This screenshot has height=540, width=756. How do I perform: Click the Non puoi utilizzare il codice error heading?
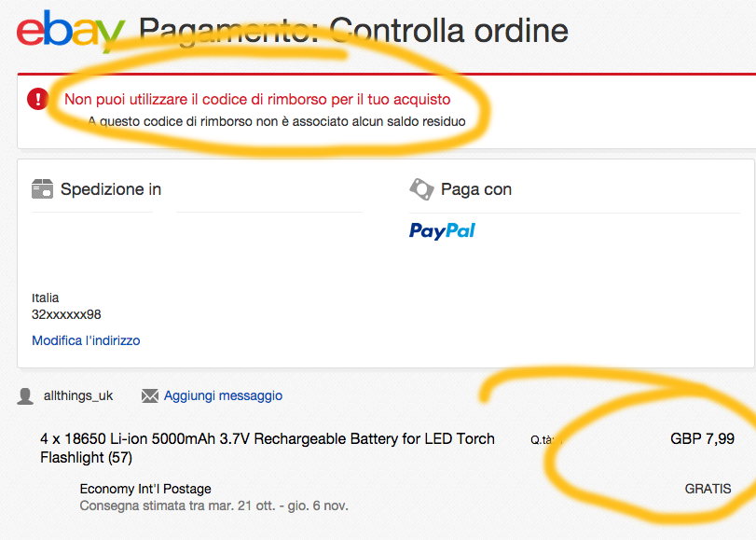(257, 100)
